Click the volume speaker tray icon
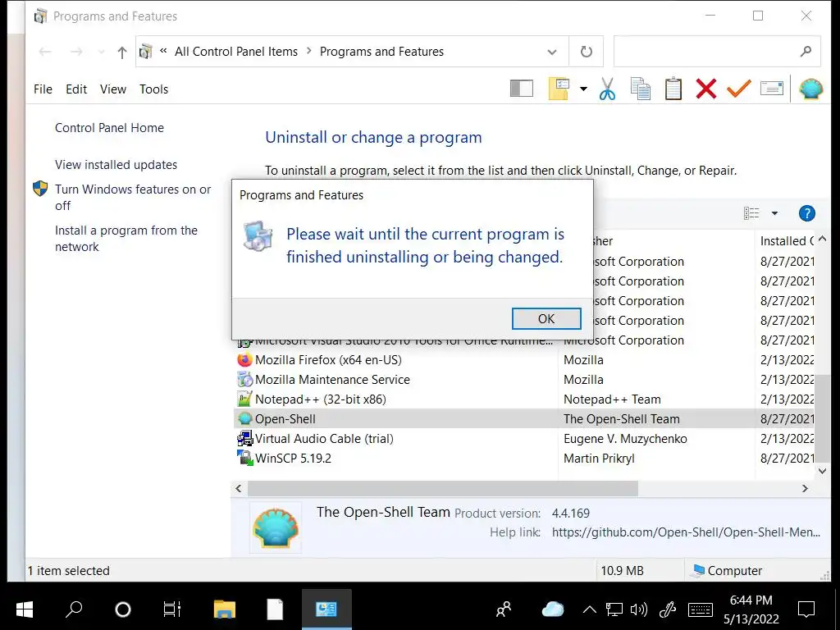Screen dimensions: 840x630 [x=638, y=609]
